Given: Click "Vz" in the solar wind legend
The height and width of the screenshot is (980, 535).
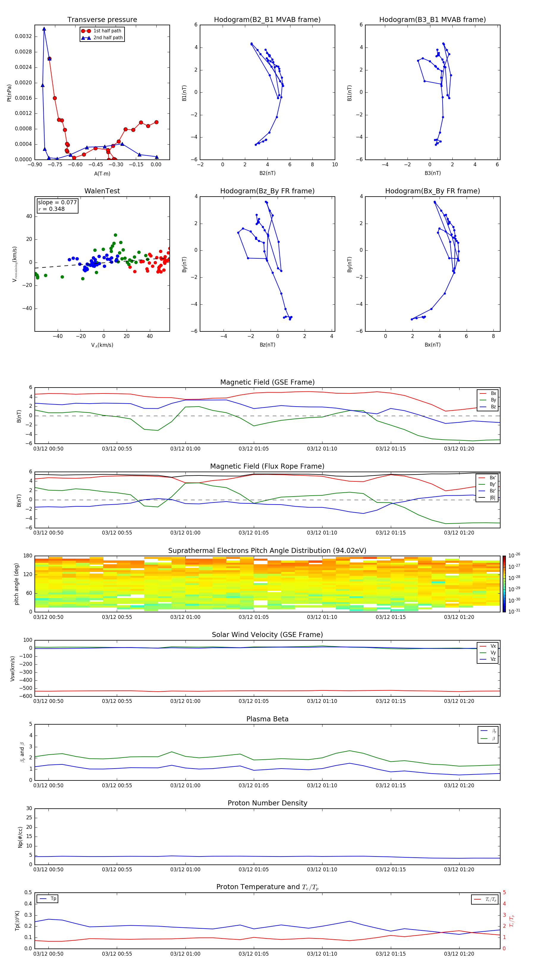Looking at the screenshot, I should [488, 659].
